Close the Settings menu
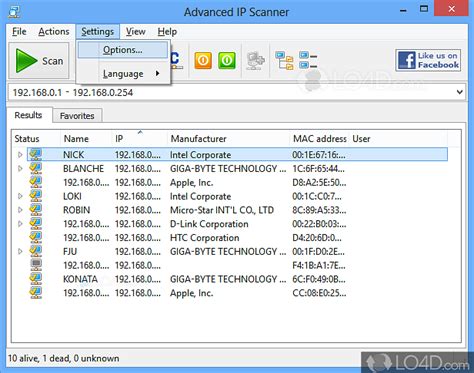 click(97, 32)
